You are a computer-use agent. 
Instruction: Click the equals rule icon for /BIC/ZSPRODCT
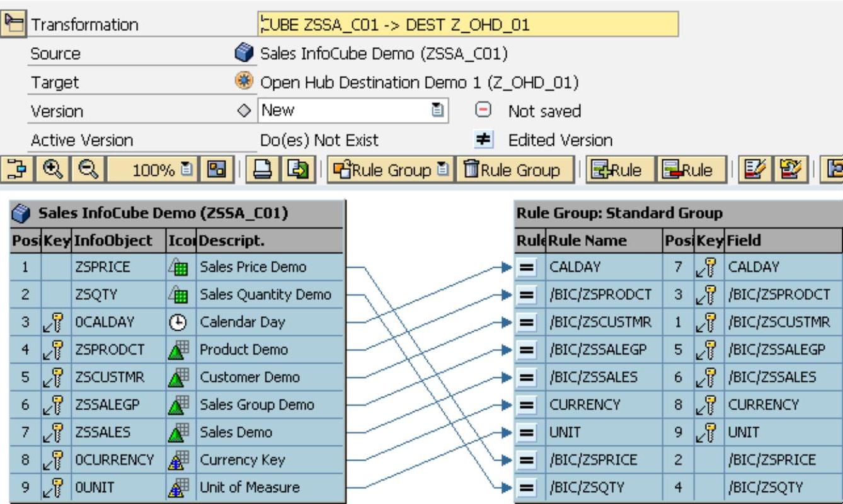(527, 294)
